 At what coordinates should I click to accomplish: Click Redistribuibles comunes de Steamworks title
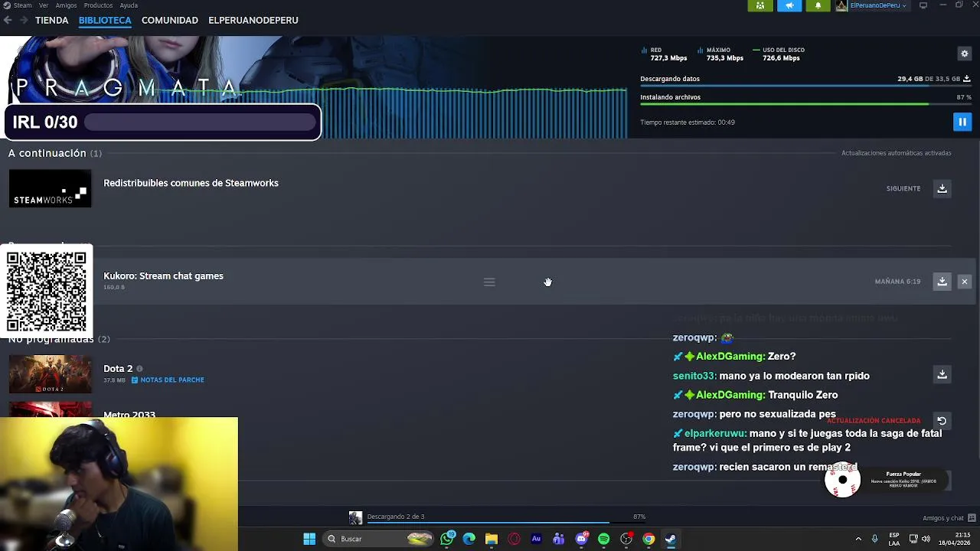pyautogui.click(x=191, y=183)
